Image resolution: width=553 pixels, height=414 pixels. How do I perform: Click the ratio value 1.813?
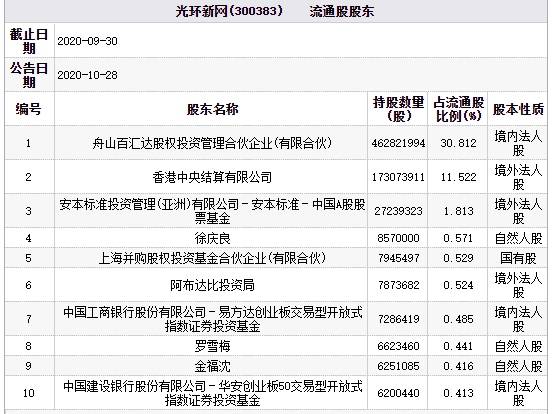click(x=458, y=211)
